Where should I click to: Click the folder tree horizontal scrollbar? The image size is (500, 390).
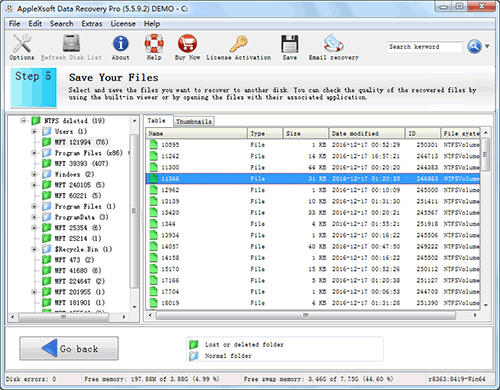[x=63, y=317]
